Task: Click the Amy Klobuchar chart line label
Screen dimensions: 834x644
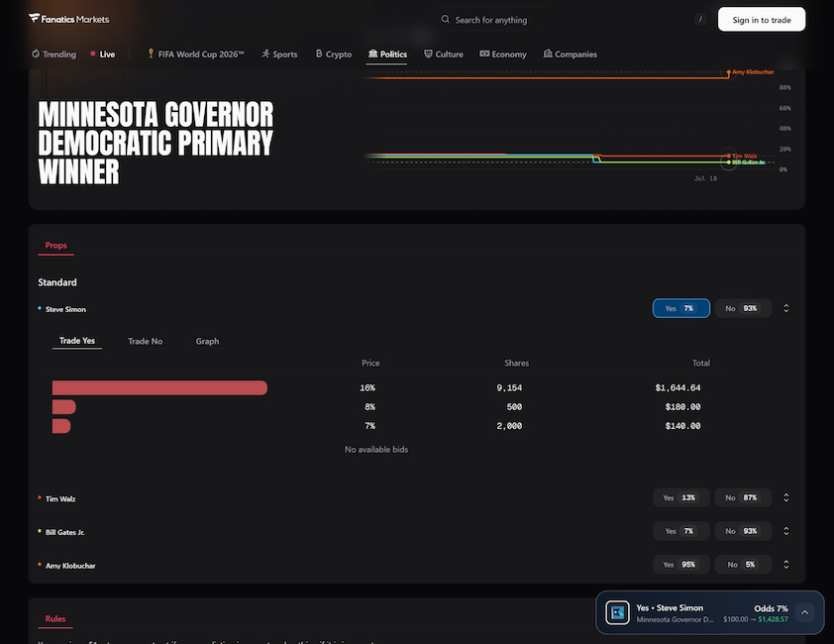Action: click(753, 72)
